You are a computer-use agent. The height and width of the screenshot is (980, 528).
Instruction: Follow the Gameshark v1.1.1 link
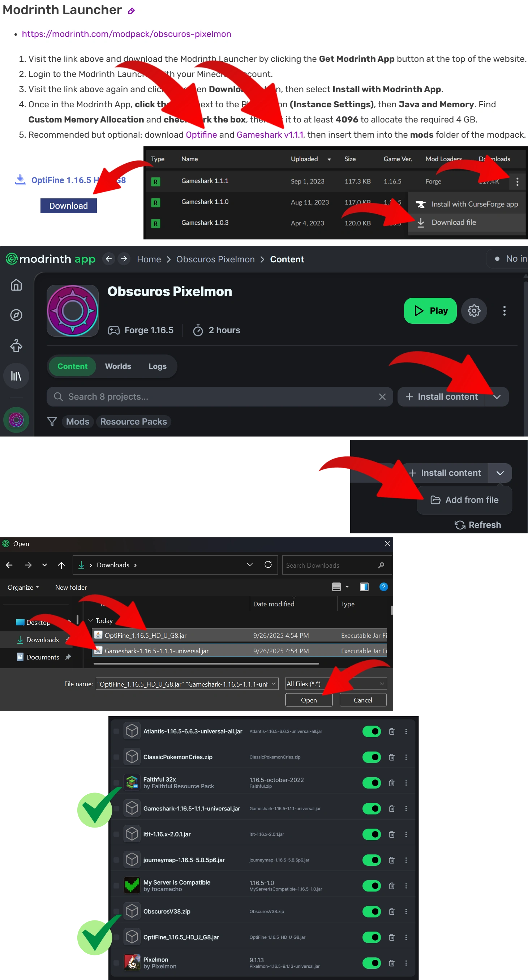[x=270, y=135]
